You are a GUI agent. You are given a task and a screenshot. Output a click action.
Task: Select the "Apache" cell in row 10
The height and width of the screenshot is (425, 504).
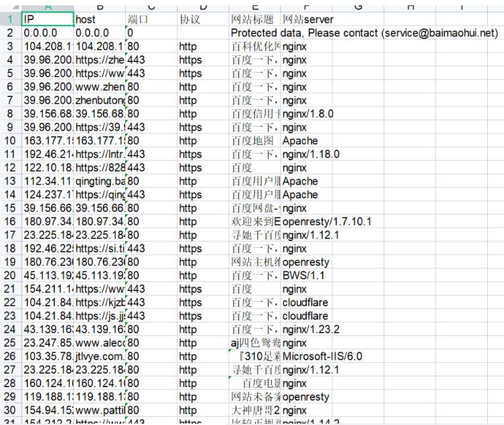tap(307, 141)
